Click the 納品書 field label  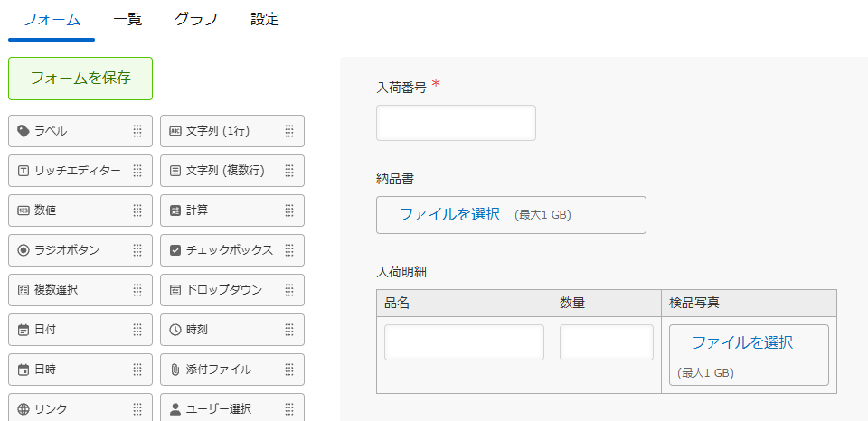395,179
